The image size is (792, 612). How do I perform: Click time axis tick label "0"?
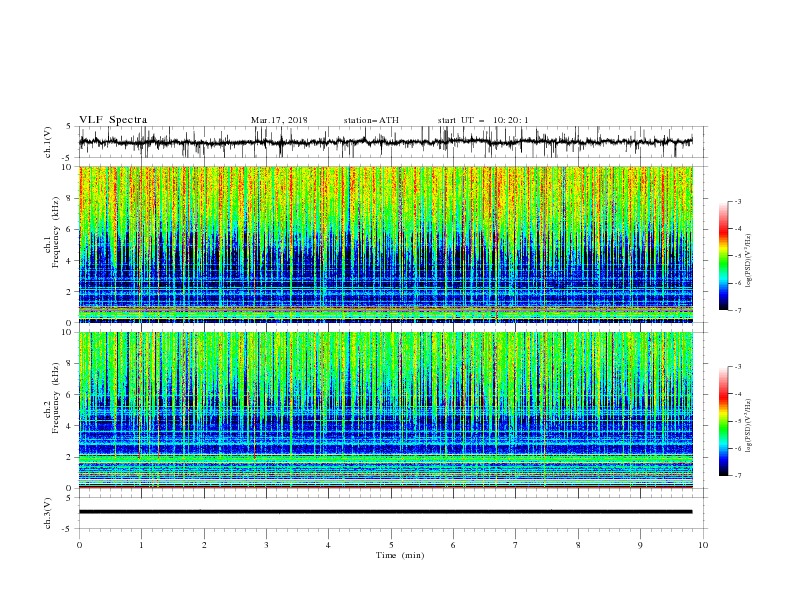(79, 545)
